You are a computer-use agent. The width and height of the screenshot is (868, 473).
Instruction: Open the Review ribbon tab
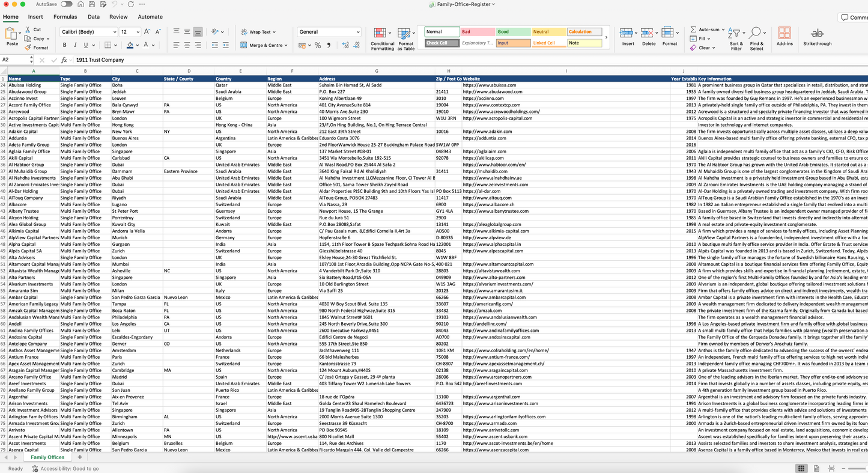118,17
